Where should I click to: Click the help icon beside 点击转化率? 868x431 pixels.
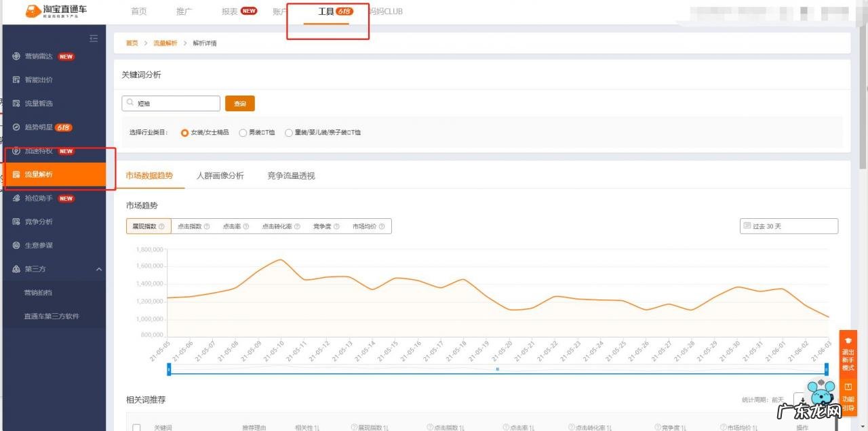click(x=296, y=227)
